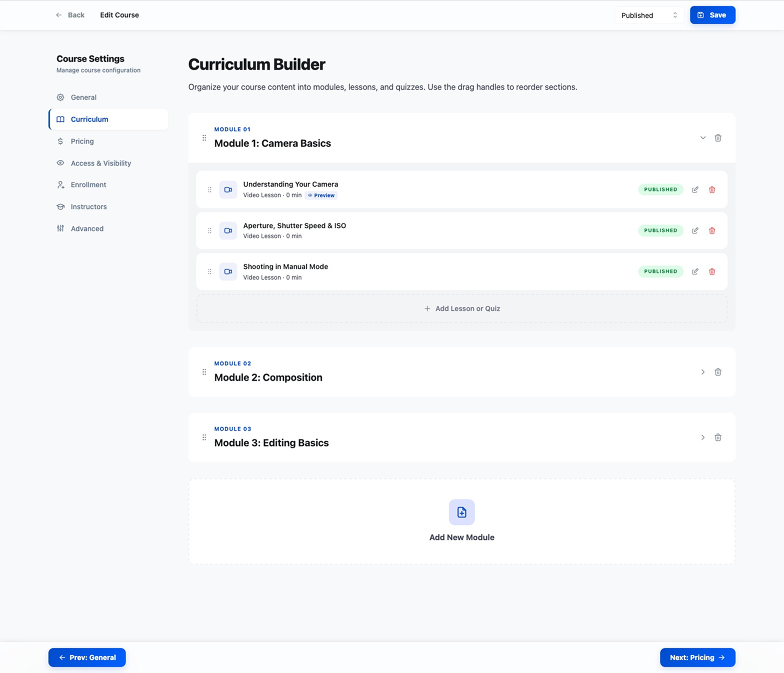Screen dimensions: 784x673
Task: Click video icon of Shooting in Manual Mode
Action: pyautogui.click(x=228, y=272)
